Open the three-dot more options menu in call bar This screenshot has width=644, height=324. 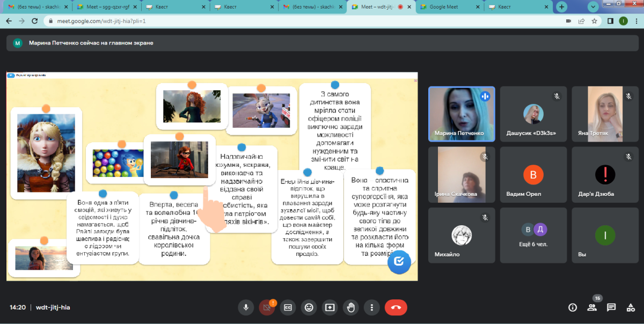coord(371,307)
